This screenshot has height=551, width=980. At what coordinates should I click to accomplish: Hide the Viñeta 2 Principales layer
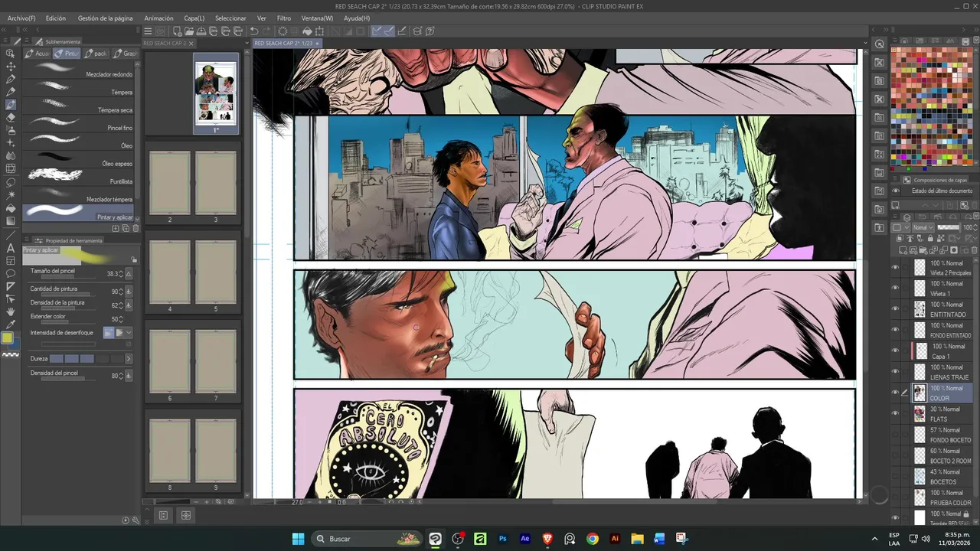pos(895,267)
